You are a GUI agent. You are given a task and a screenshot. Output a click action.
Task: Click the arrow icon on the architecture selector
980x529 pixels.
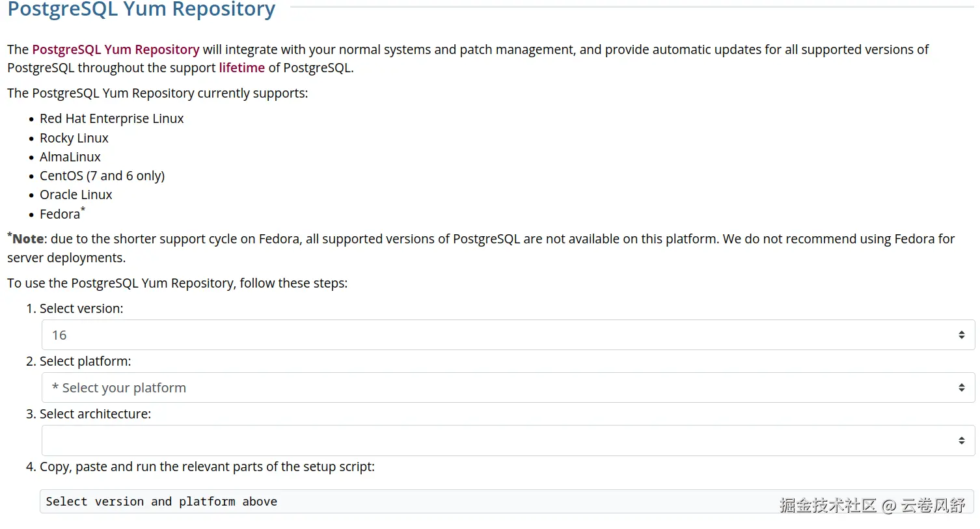[x=961, y=441]
